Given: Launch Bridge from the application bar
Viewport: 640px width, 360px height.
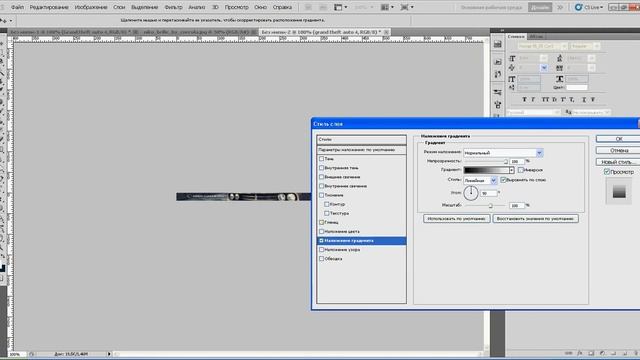Looking at the screenshot, I should pos(308,7).
